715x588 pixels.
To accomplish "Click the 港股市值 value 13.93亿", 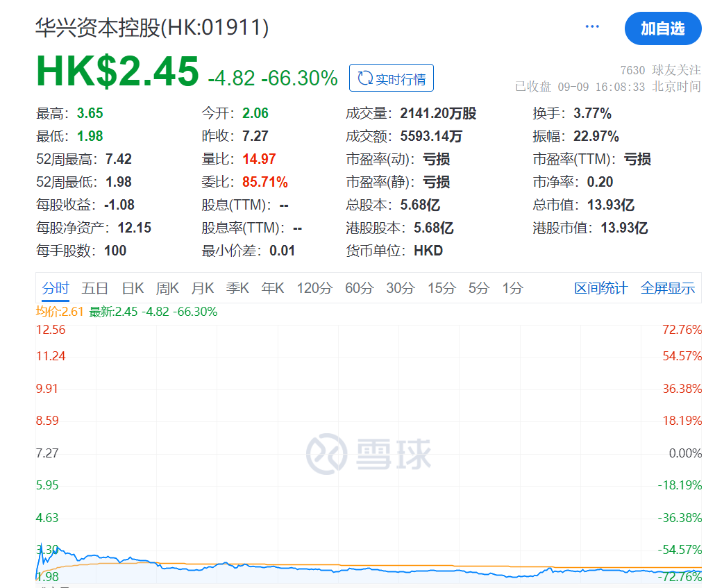I will (624, 228).
